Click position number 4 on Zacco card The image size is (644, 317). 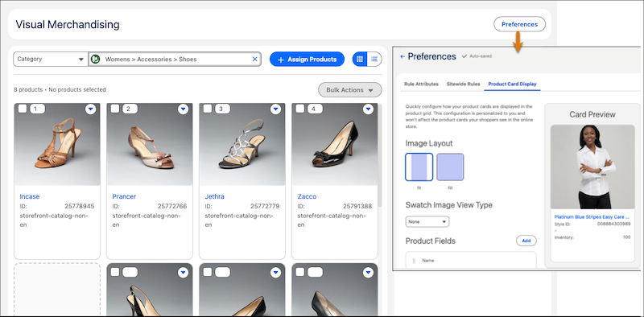click(x=315, y=109)
